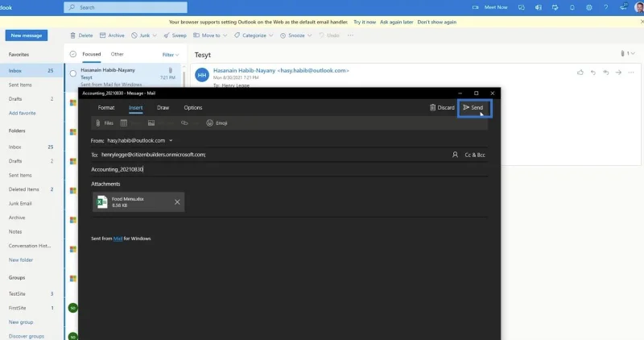Remove the Food Menu.xlsx attachment
Viewport: 644px width, 340px height.
[x=177, y=202]
